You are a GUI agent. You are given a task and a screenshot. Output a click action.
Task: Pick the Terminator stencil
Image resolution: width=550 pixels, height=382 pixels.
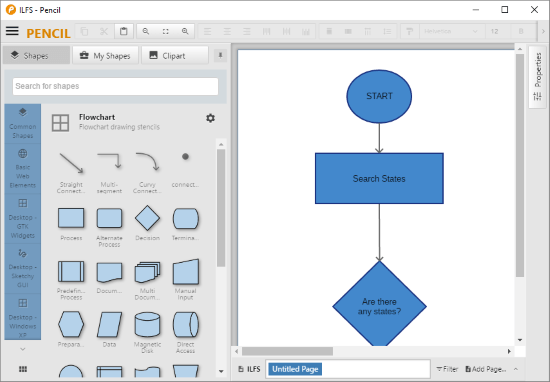coord(185,223)
